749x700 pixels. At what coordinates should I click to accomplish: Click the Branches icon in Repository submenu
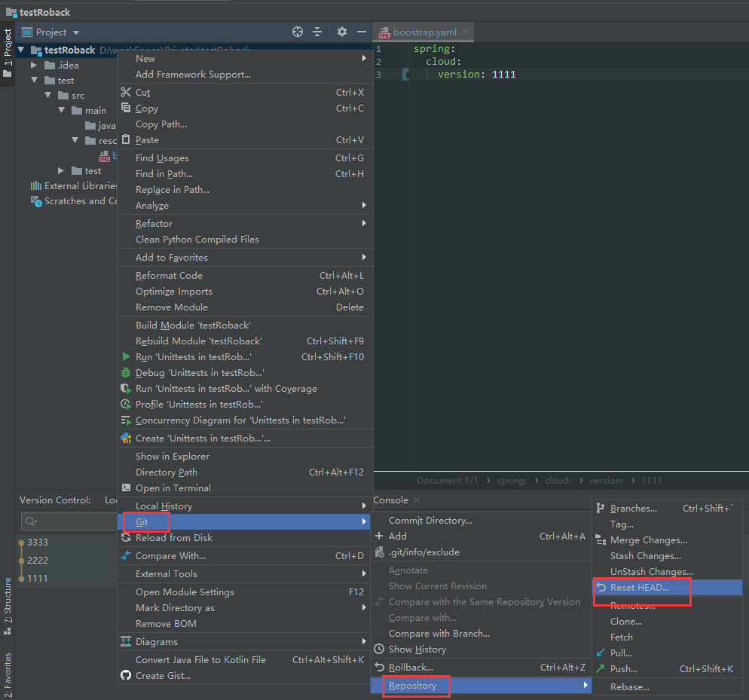601,508
